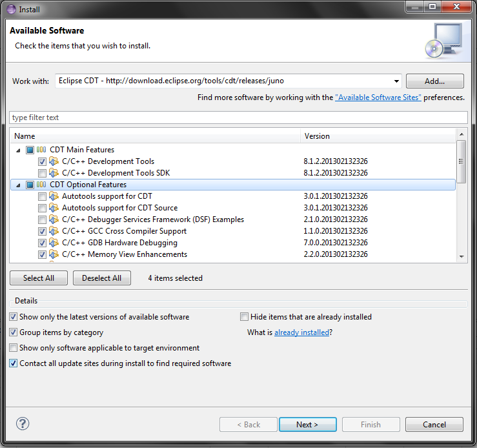
Task: Click the DSF Examples feature icon
Action: click(54, 219)
